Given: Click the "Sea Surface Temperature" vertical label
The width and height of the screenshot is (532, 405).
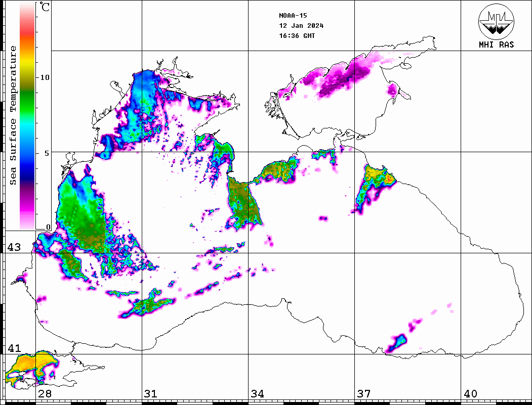Looking at the screenshot, I should [13, 116].
